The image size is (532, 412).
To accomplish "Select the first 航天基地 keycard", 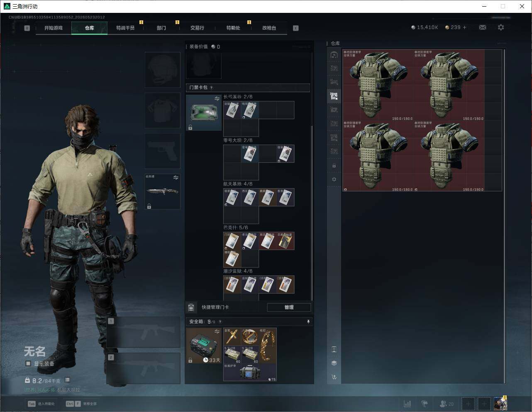I will [232, 197].
